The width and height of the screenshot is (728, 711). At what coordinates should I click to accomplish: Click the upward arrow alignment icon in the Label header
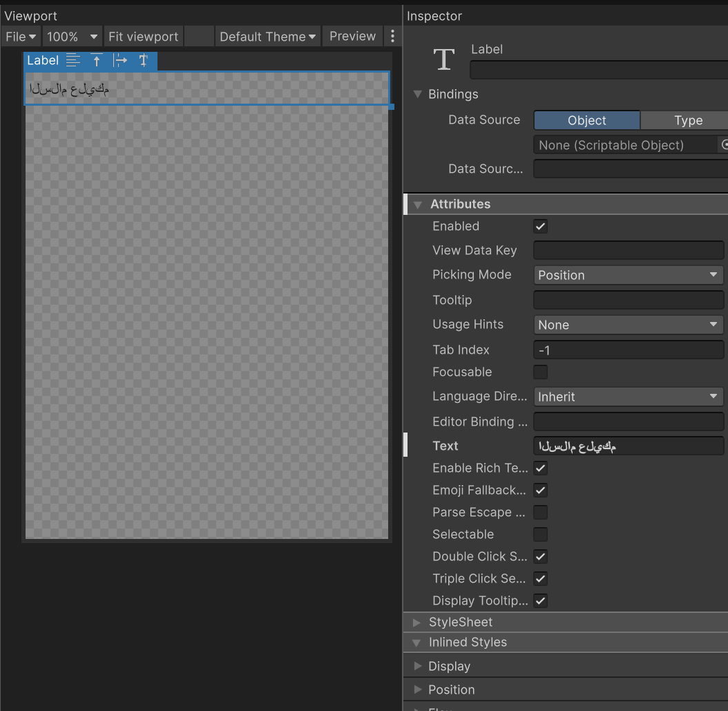click(x=97, y=60)
